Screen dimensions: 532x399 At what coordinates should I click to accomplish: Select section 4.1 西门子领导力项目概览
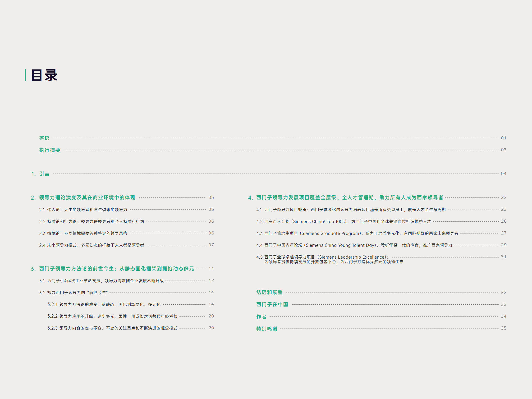coord(351,210)
